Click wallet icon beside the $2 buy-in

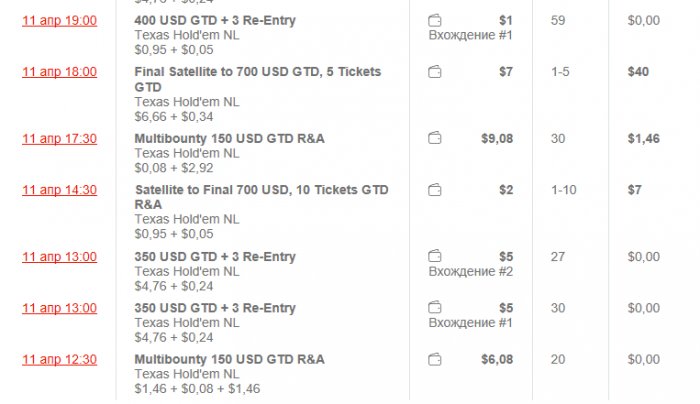(x=435, y=190)
